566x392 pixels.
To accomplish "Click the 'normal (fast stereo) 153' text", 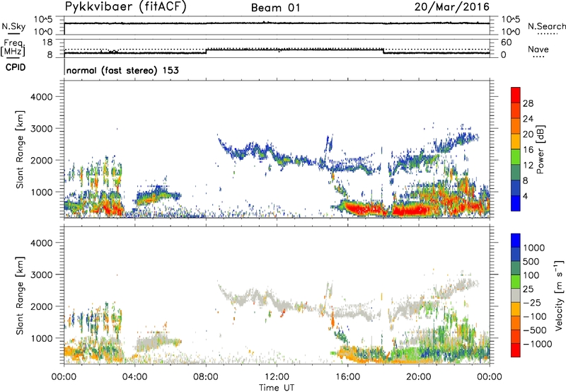I will pos(122,70).
